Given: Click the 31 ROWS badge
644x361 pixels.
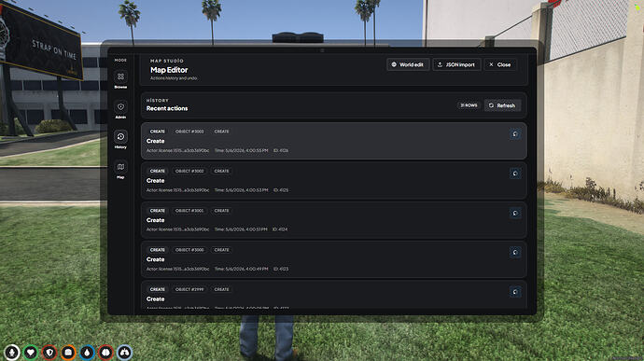Looking at the screenshot, I should (469, 105).
